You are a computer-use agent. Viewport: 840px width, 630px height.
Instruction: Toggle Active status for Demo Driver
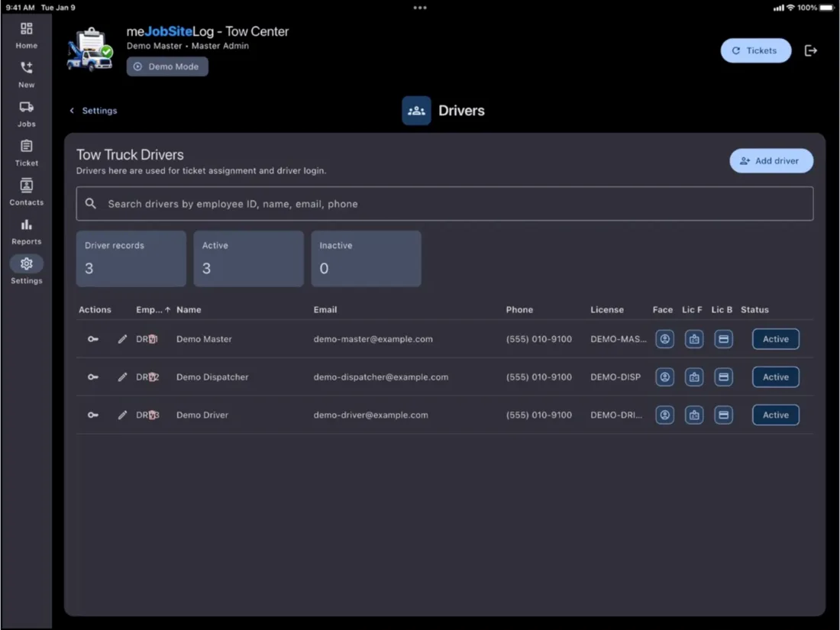(775, 415)
